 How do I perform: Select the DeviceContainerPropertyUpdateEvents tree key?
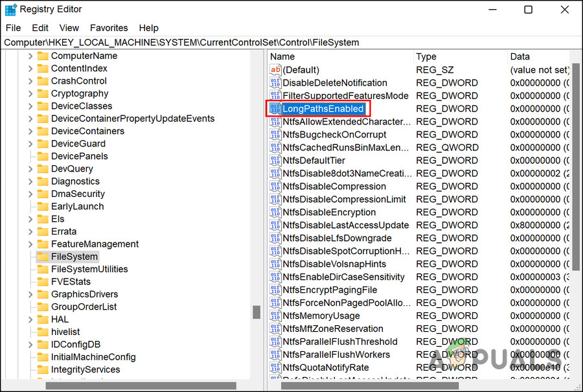[133, 119]
